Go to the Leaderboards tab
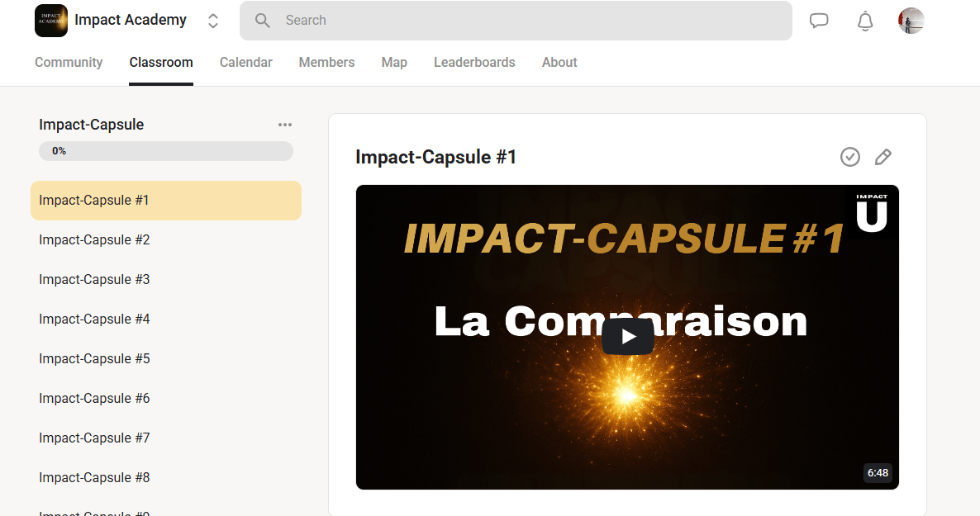Screen dimensions: 980x516 click(473, 63)
